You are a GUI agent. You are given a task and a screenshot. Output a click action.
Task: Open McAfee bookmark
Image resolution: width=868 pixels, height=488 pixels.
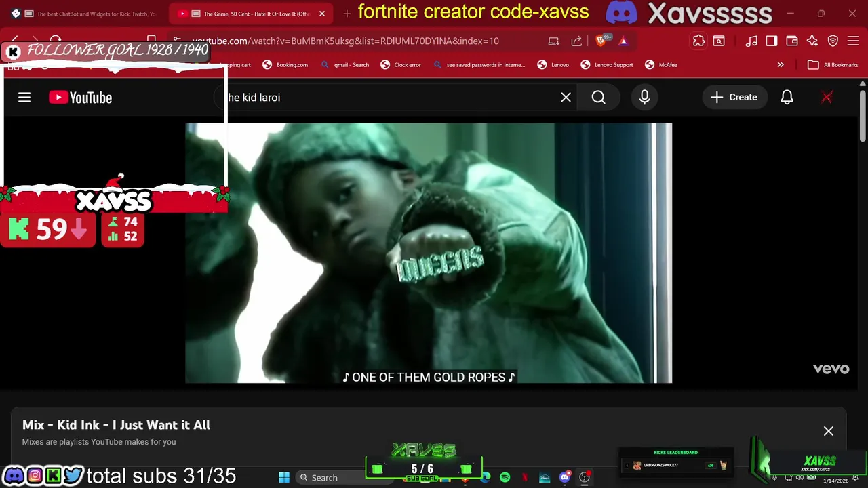pos(661,65)
